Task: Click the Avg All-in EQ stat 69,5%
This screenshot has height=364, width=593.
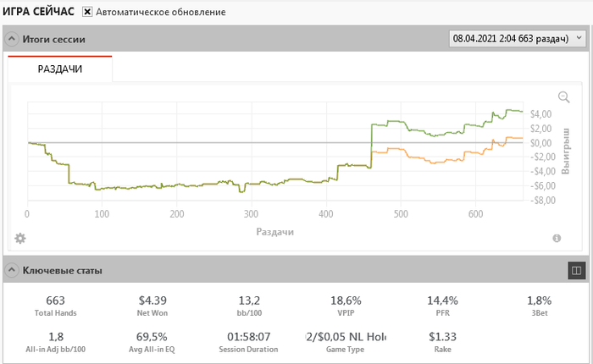Action: [x=153, y=336]
